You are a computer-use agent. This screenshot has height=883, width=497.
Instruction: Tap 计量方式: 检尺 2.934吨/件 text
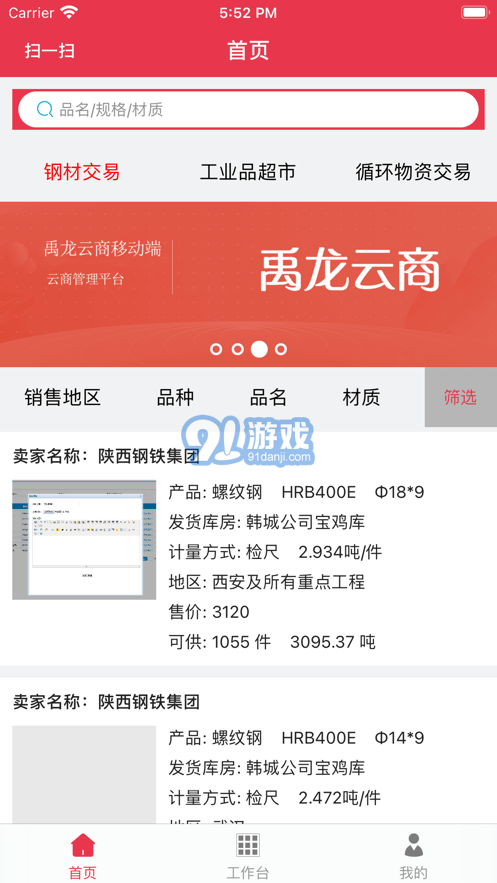(275, 552)
